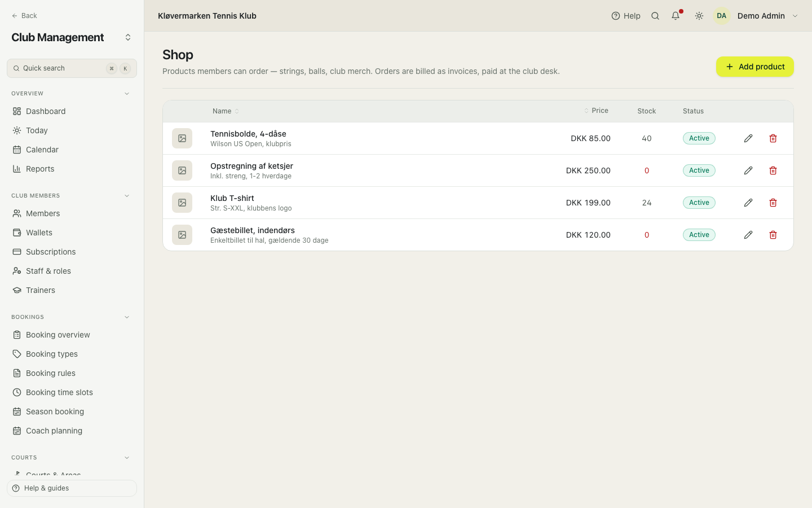This screenshot has width=812, height=508.
Task: Collapse the Courts sidebar section
Action: (127, 458)
